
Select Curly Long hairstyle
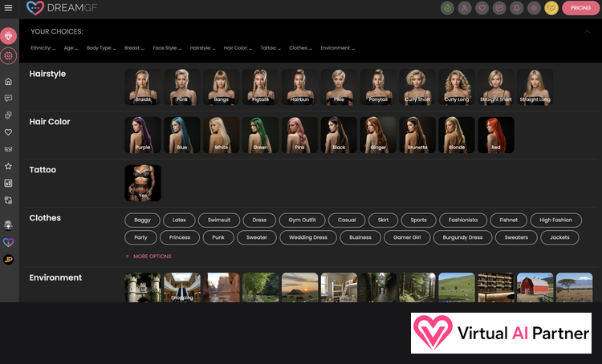point(457,87)
